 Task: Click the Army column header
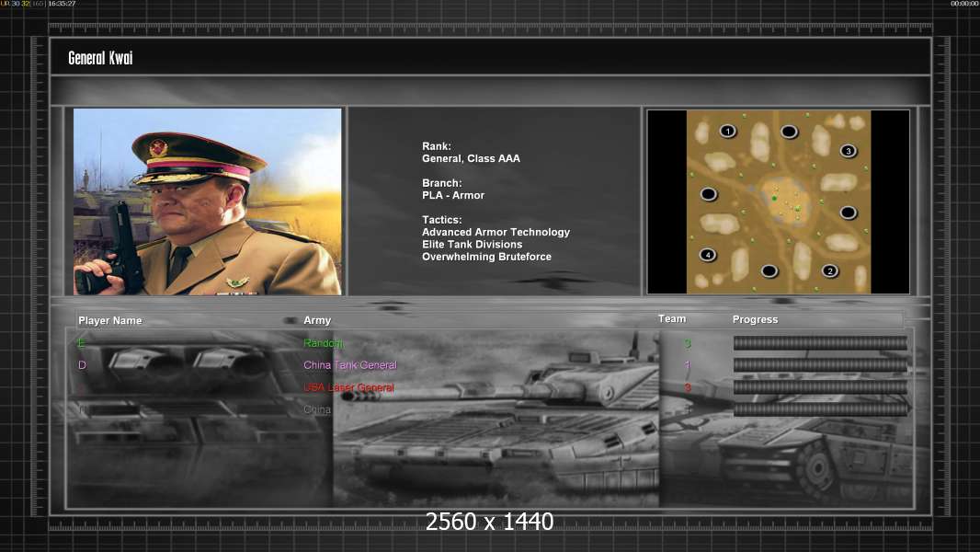(317, 320)
